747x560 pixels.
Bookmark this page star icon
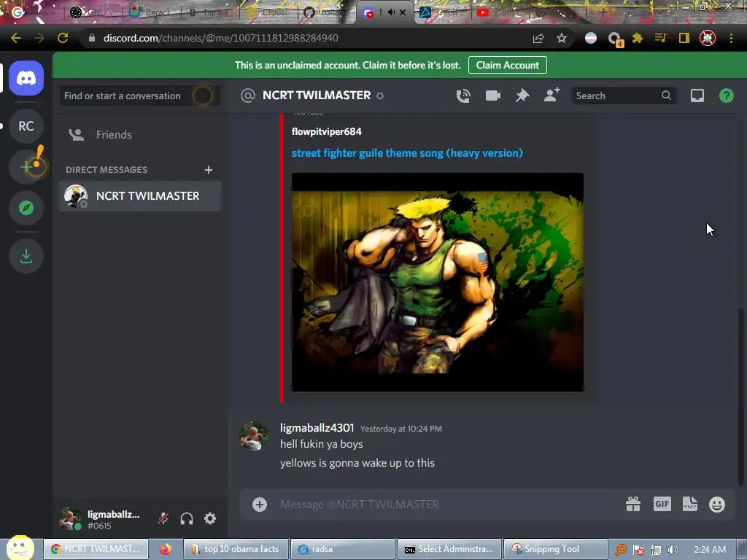pos(562,38)
